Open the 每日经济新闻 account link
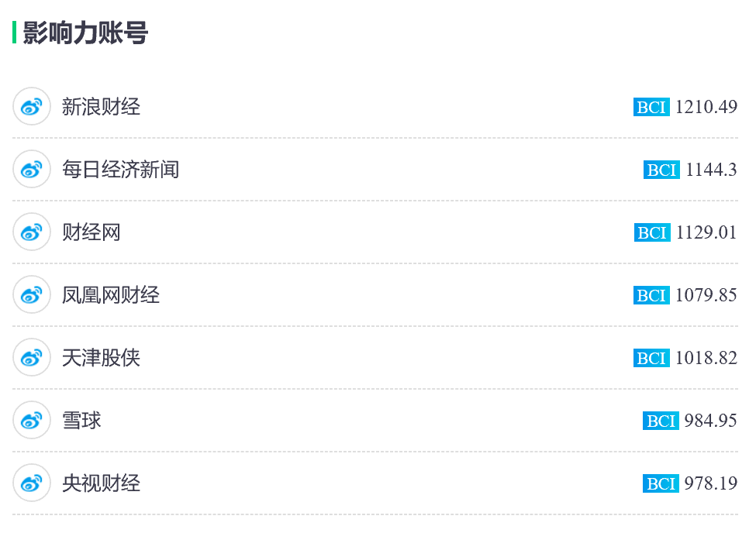This screenshot has width=756, height=533. click(120, 170)
